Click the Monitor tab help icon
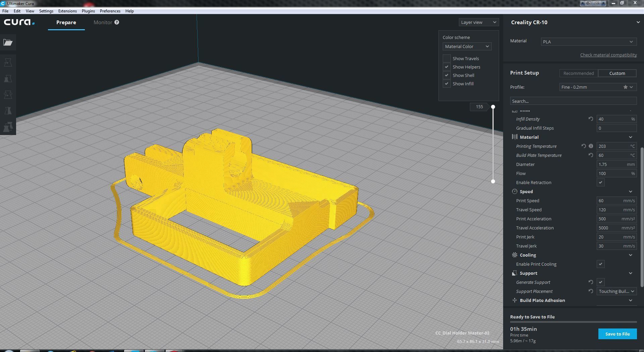Viewport: 644px width, 352px height. pos(117,22)
